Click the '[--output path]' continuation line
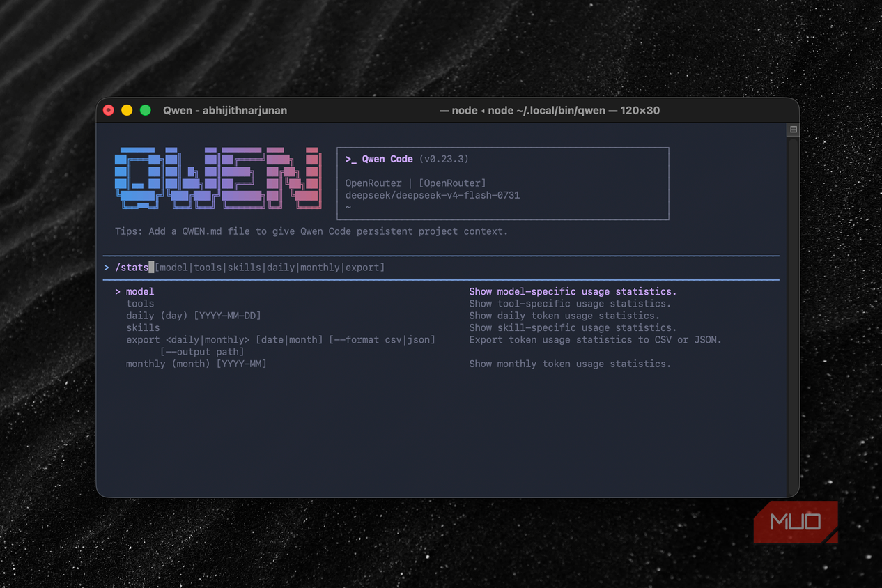 click(x=202, y=352)
